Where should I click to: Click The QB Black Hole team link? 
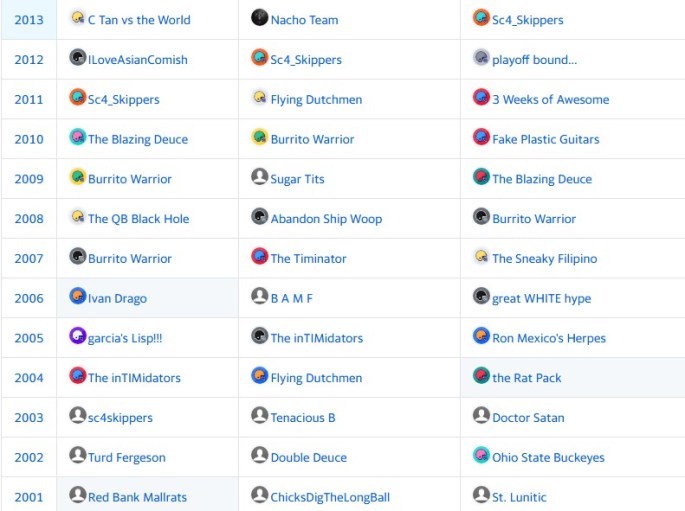(x=138, y=219)
